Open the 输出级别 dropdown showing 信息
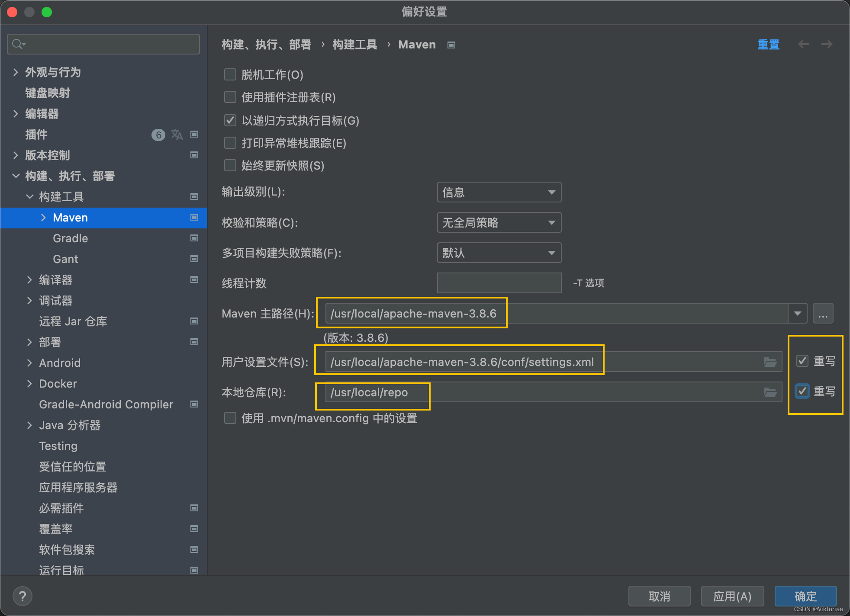Screen dimensions: 850x616 tap(499, 192)
